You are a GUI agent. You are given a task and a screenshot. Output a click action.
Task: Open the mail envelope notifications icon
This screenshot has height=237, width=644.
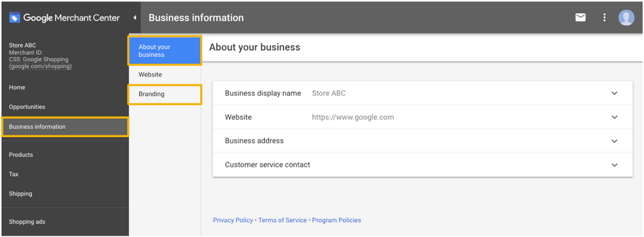click(x=580, y=17)
